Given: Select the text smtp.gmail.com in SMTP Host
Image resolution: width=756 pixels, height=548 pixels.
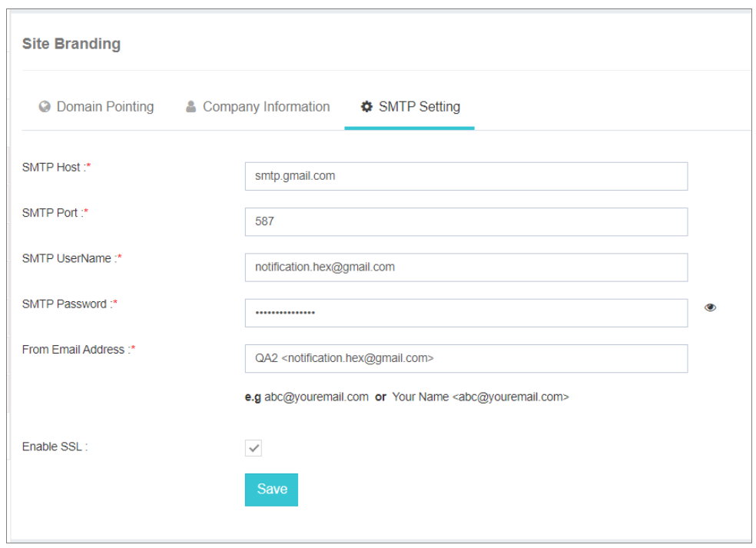Looking at the screenshot, I should pos(296,176).
